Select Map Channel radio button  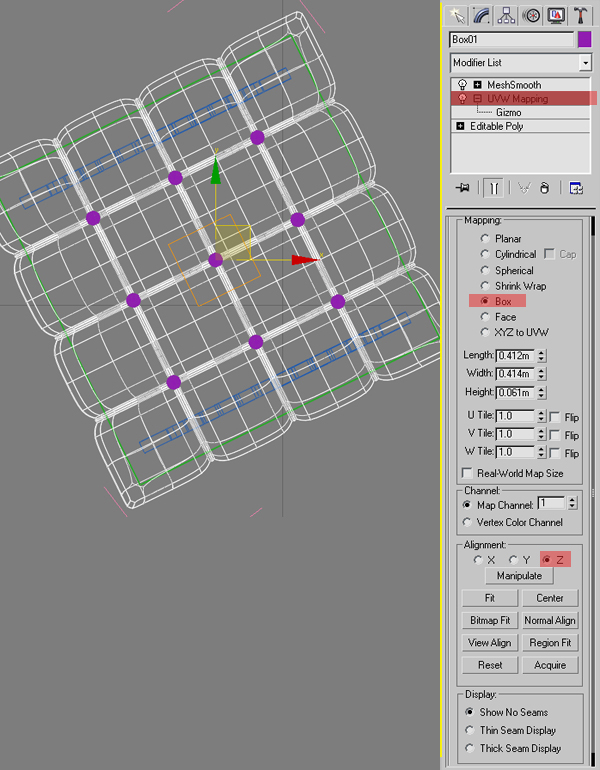(467, 505)
